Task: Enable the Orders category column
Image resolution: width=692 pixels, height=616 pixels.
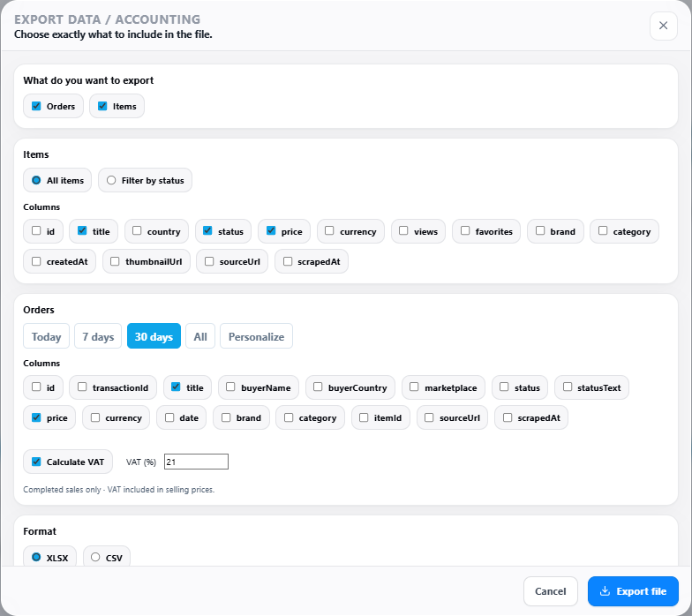Action: [289, 417]
